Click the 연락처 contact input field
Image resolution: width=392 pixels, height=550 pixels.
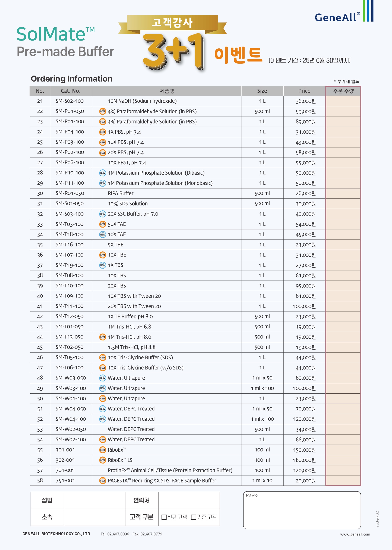[189, 500]
